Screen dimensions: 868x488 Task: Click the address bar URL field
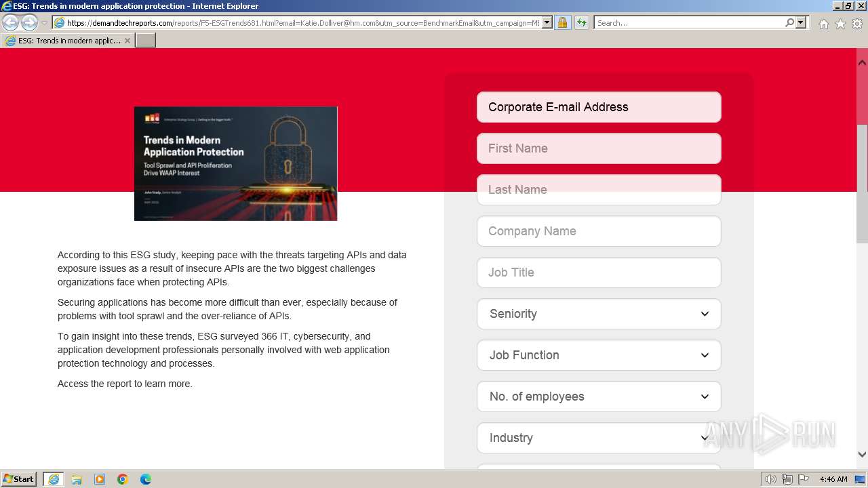[x=303, y=23]
